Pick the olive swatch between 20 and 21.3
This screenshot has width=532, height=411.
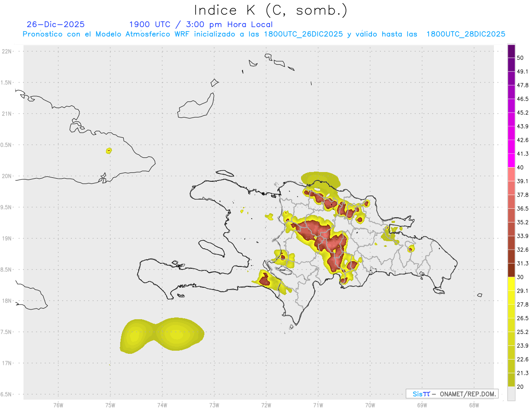point(512,380)
